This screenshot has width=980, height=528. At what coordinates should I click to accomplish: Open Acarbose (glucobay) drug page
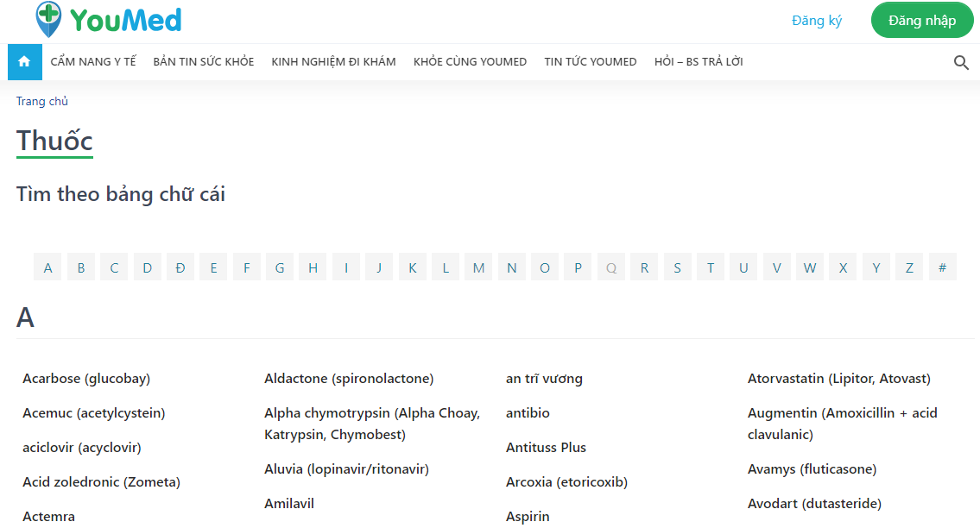[x=86, y=379]
